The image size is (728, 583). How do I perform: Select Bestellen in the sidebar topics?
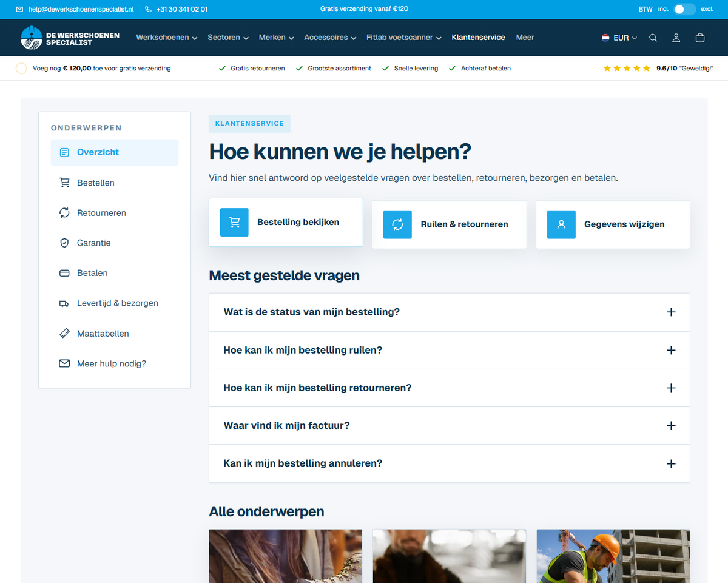[x=115, y=183]
